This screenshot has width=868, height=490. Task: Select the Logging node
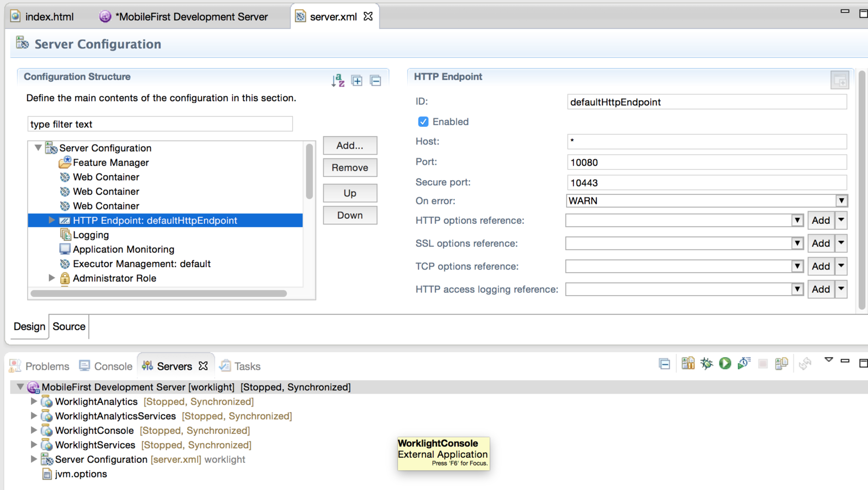click(x=90, y=235)
